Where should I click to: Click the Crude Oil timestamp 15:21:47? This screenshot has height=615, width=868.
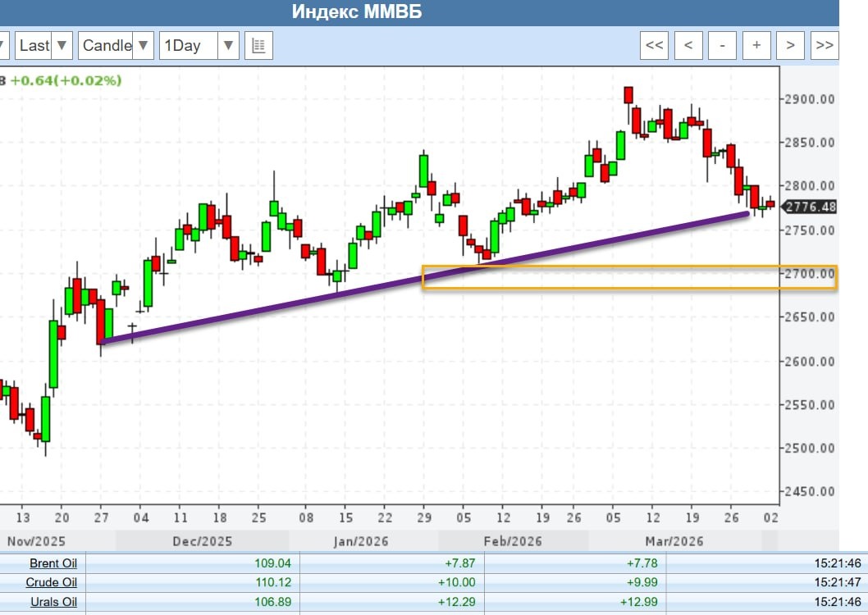(x=838, y=582)
